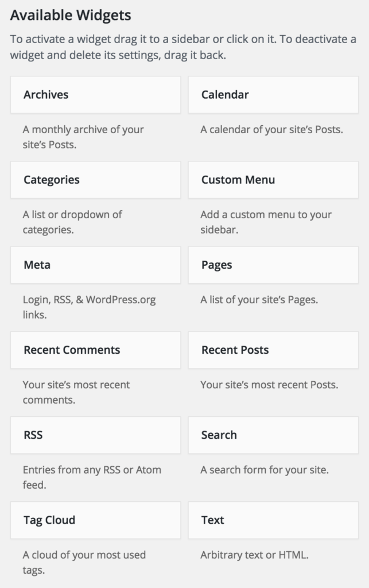Image resolution: width=369 pixels, height=588 pixels.
Task: Add the RSS widget
Action: tap(95, 435)
